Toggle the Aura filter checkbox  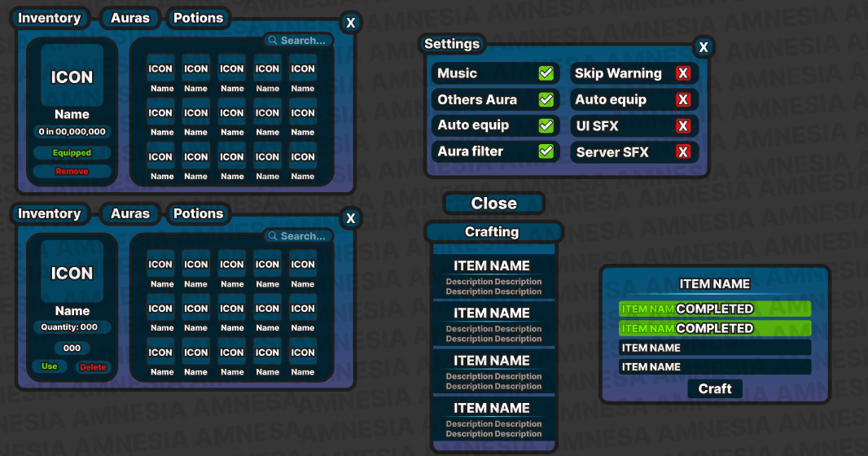coord(546,151)
